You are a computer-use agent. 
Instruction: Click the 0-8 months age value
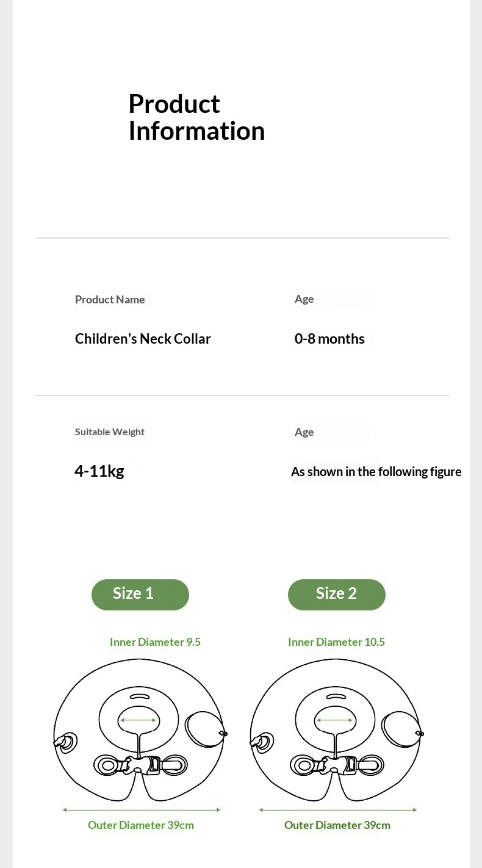point(329,339)
